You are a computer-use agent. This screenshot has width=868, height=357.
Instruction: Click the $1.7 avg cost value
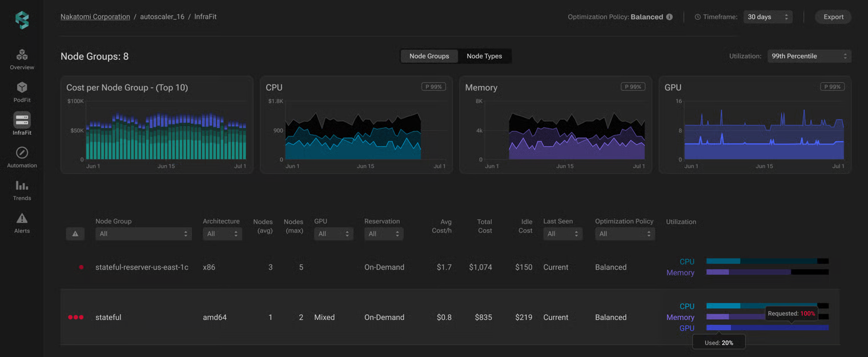[444, 267]
